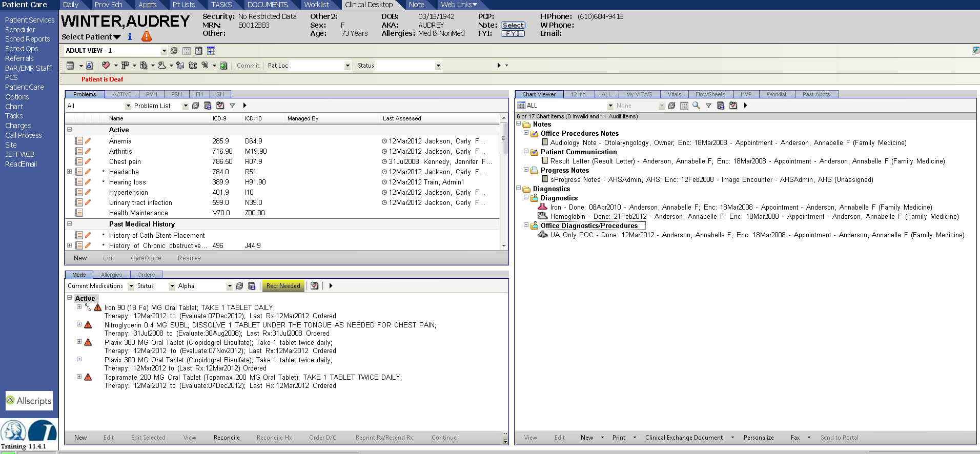The height and width of the screenshot is (454, 980).
Task: Open the Print button dropdown arrow
Action: click(635, 438)
